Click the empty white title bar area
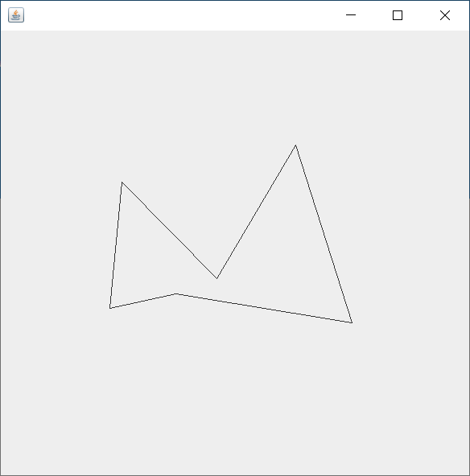This screenshot has width=470, height=476. (x=183, y=15)
